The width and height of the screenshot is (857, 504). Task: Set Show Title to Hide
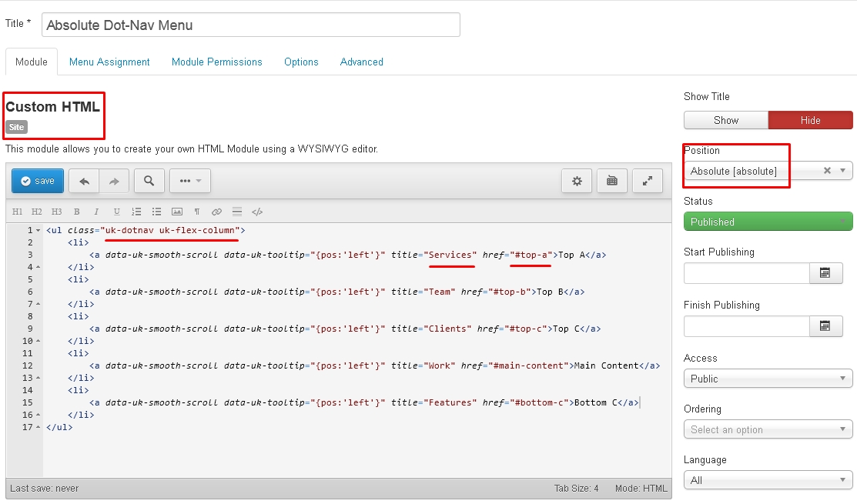pos(810,120)
